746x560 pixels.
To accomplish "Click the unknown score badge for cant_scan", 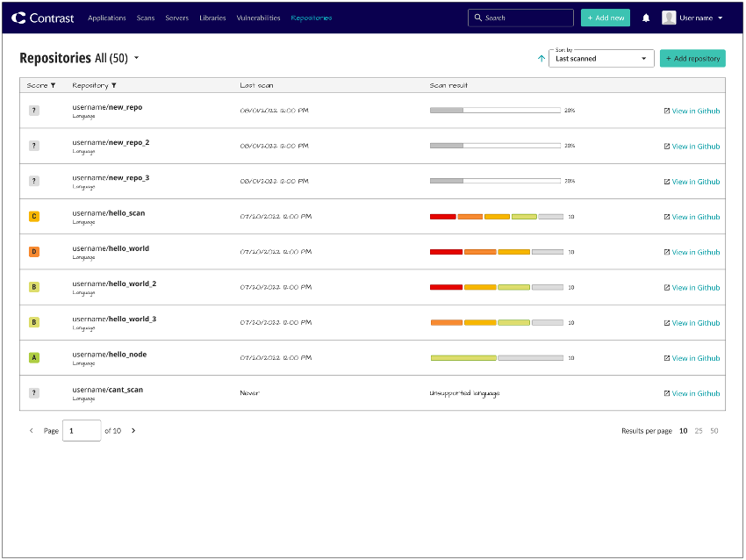I will point(33,393).
